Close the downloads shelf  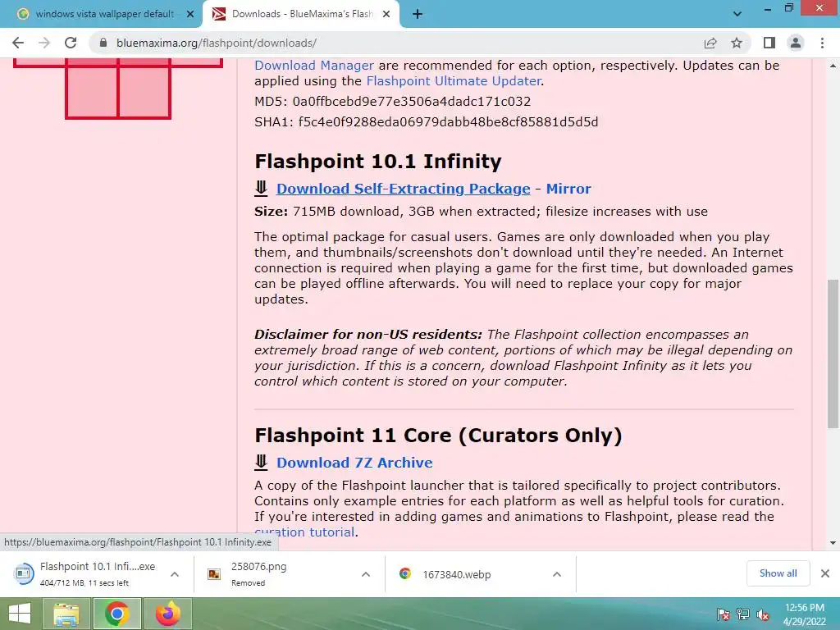[x=825, y=573]
